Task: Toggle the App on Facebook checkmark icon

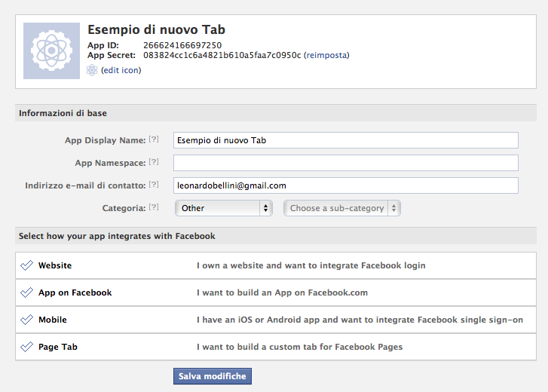Action: 26,292
